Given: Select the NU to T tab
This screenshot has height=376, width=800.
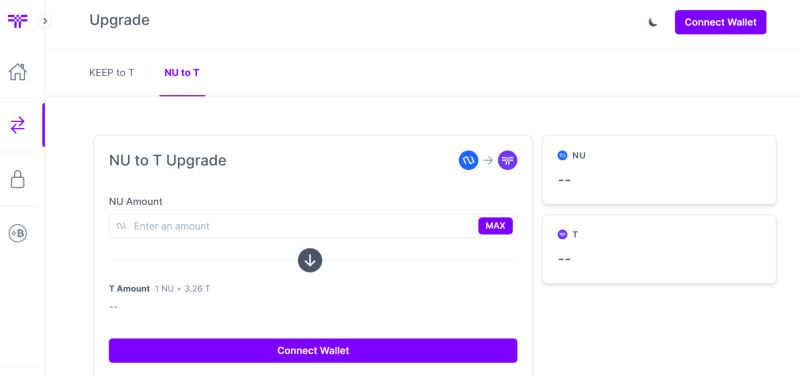Looking at the screenshot, I should coord(182,73).
